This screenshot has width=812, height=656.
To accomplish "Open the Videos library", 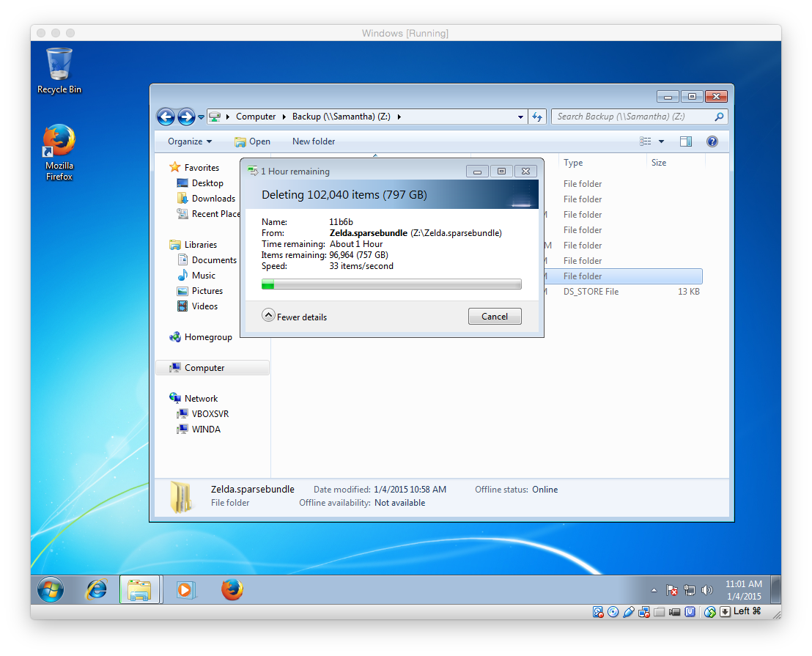I will (197, 306).
